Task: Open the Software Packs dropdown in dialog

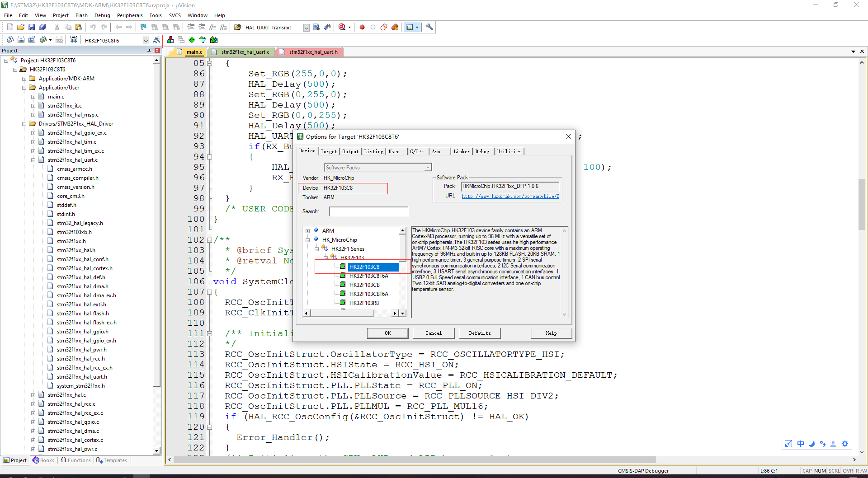Action: [x=427, y=168]
